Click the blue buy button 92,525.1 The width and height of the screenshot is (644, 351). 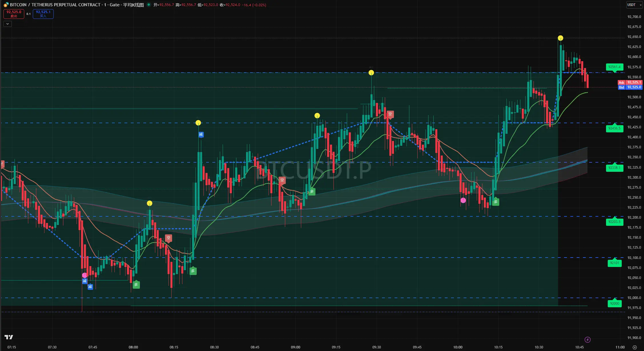pos(43,14)
